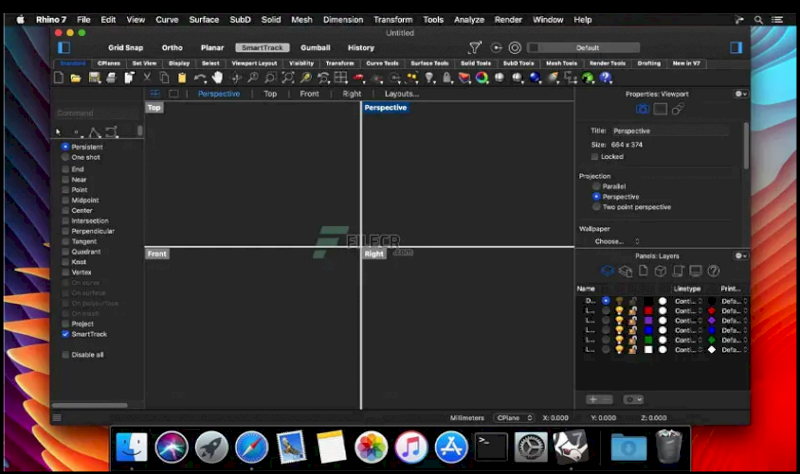Click the Layers stack icon in panel
The image size is (800, 474).
coord(607,271)
